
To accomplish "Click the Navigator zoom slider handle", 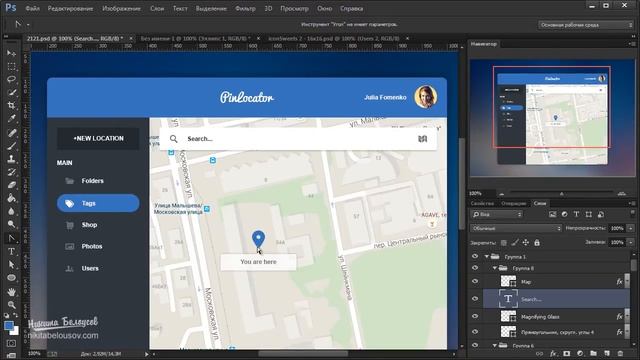I will (562, 193).
